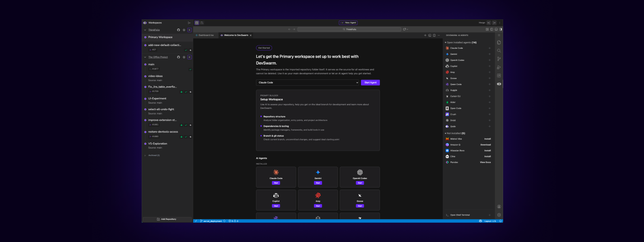
Task: Select the Primary Workspace row
Action: (167, 37)
